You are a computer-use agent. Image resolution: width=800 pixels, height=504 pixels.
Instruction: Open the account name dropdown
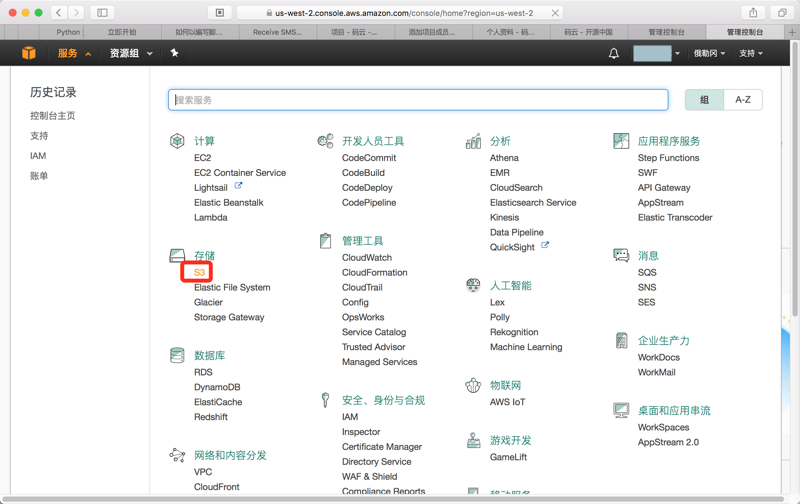pos(657,53)
